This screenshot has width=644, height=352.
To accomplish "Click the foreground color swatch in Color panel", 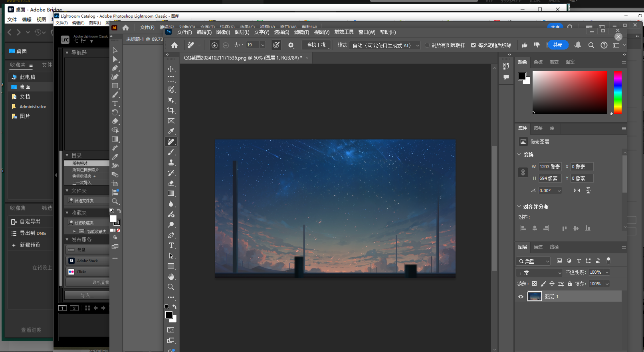I will [x=522, y=76].
